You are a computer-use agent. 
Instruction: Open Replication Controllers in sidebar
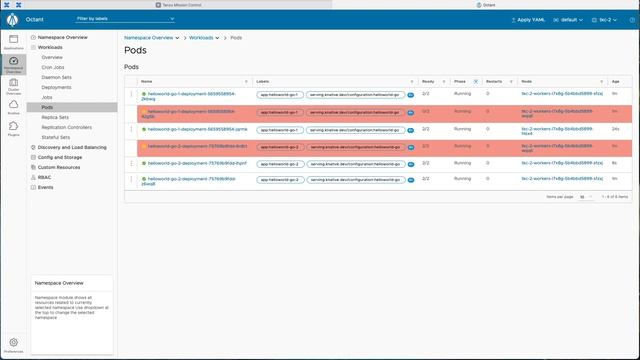67,127
